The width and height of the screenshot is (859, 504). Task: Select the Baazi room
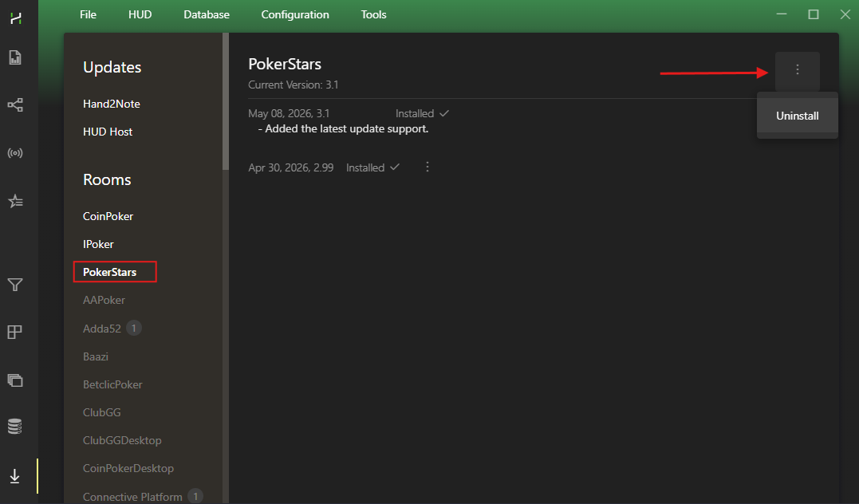[x=96, y=356]
